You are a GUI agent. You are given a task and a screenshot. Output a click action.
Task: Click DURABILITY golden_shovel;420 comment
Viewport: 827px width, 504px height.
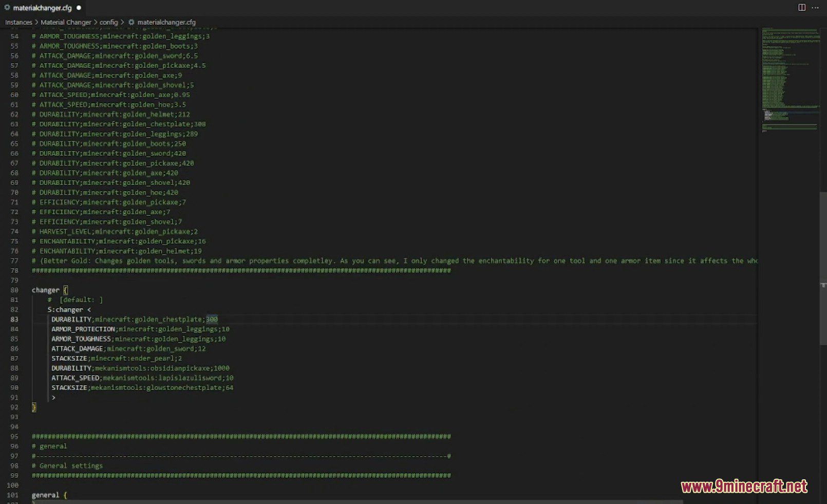(111, 182)
